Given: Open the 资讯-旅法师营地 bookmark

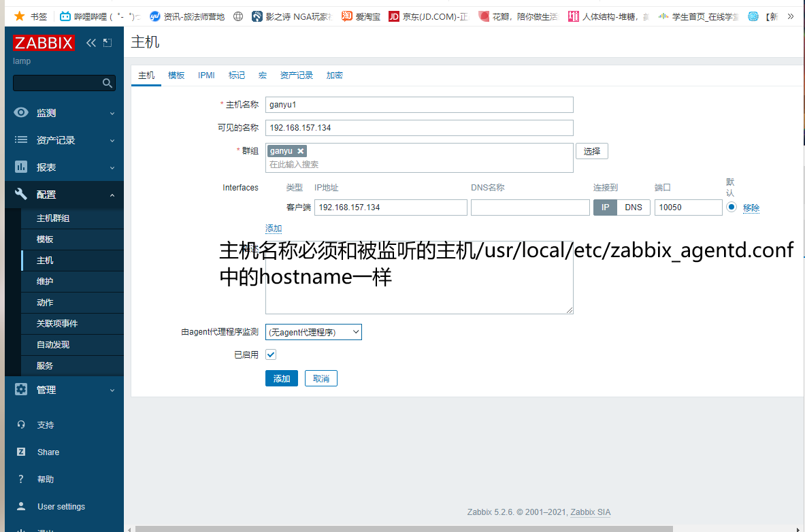Looking at the screenshot, I should click(187, 16).
